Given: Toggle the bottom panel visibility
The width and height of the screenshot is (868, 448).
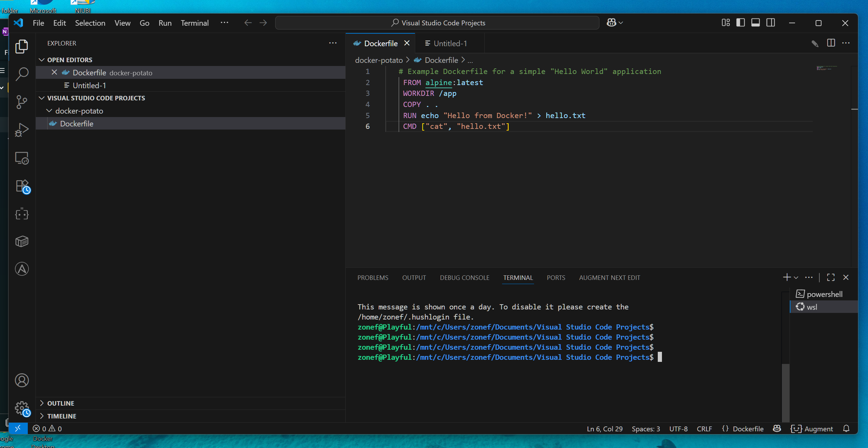Looking at the screenshot, I should click(x=755, y=23).
